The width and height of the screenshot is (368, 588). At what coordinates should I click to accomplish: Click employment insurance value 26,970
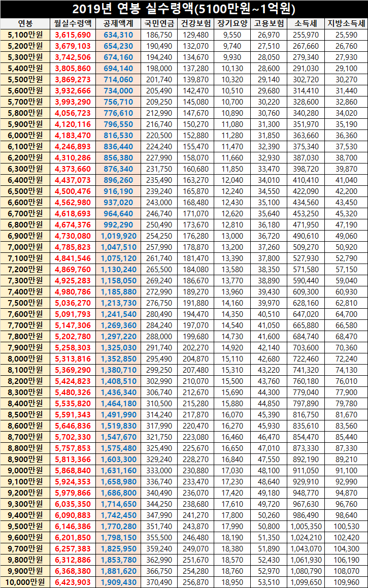click(x=269, y=35)
